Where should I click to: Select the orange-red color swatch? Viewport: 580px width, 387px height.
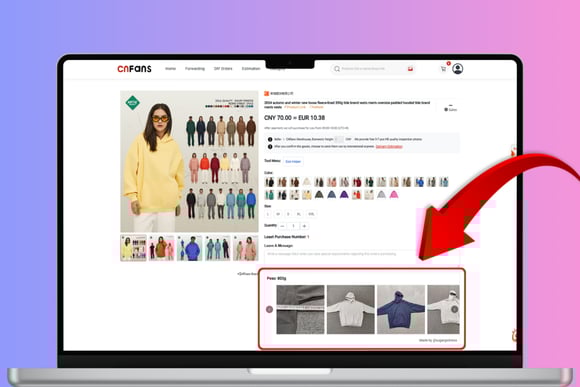click(357, 195)
